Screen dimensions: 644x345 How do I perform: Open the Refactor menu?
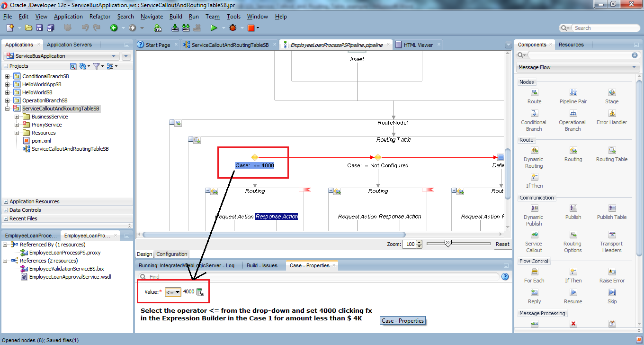(100, 16)
